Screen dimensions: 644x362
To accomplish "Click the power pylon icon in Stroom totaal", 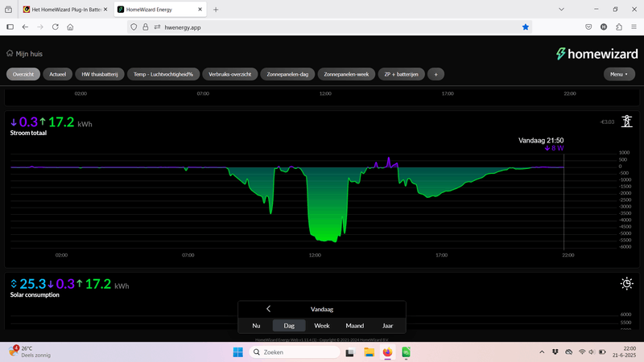I will (x=627, y=121).
